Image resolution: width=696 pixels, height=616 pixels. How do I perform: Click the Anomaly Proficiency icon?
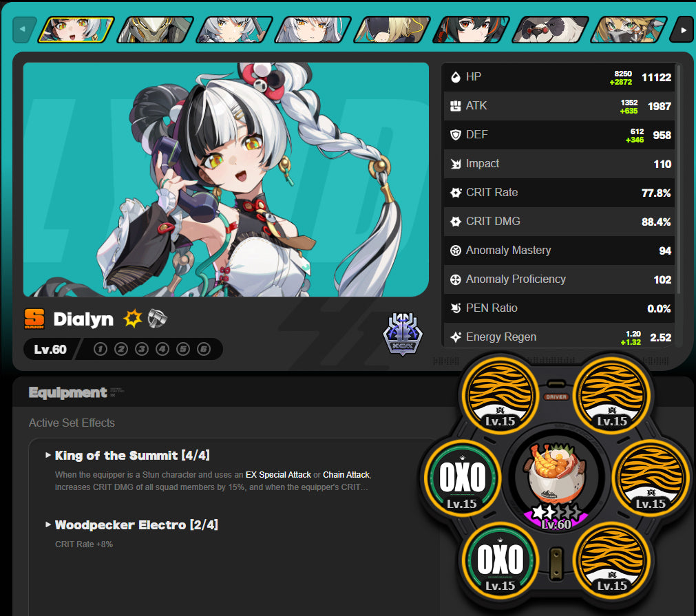456,279
